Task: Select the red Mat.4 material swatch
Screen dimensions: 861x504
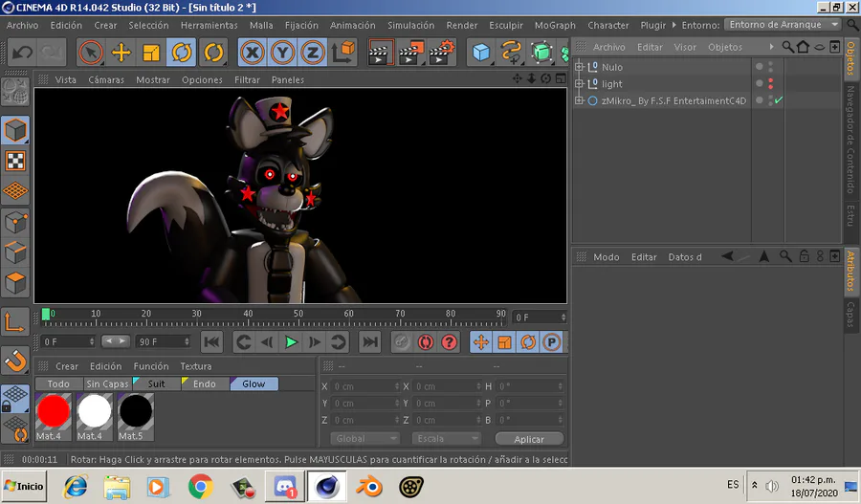Action: [54, 417]
